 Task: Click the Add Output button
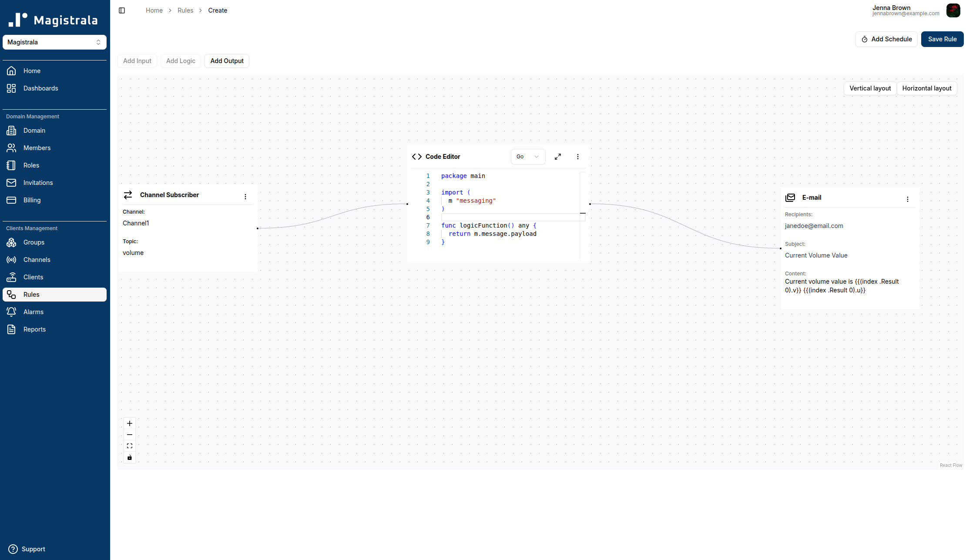pos(227,61)
